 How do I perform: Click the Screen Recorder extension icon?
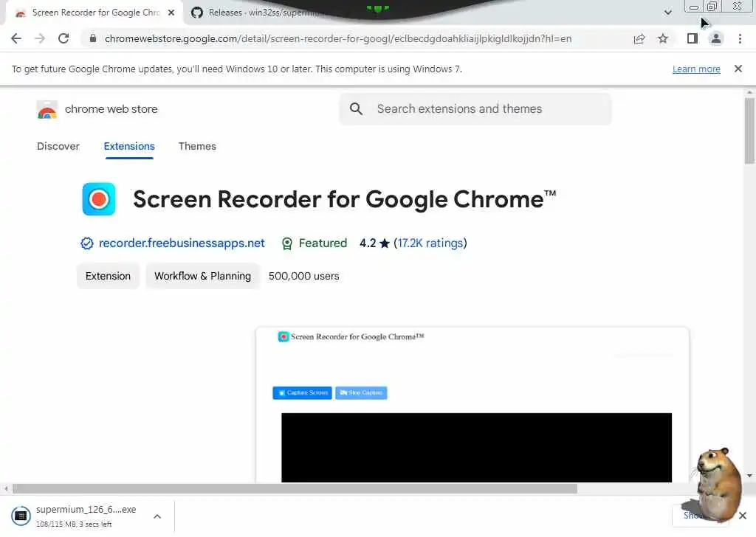(x=99, y=199)
